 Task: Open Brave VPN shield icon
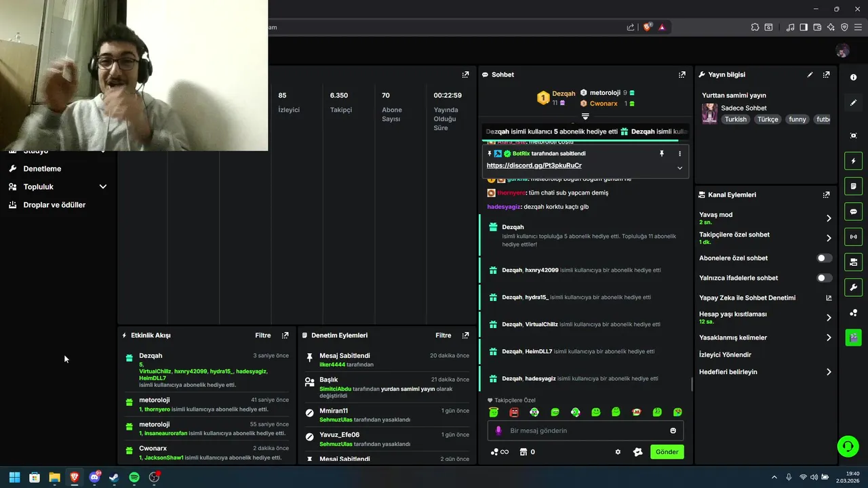point(844,27)
